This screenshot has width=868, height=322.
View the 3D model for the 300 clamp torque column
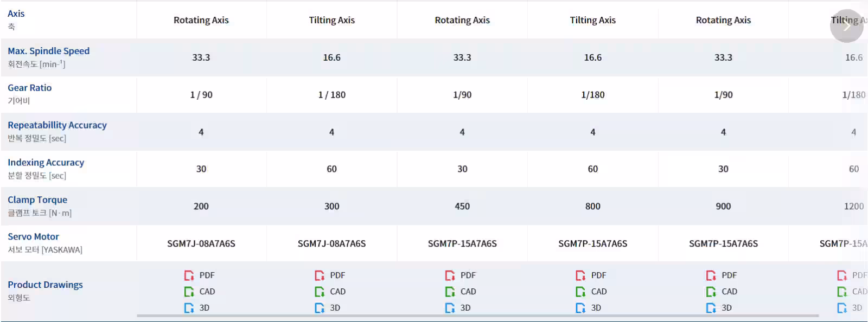pos(328,308)
